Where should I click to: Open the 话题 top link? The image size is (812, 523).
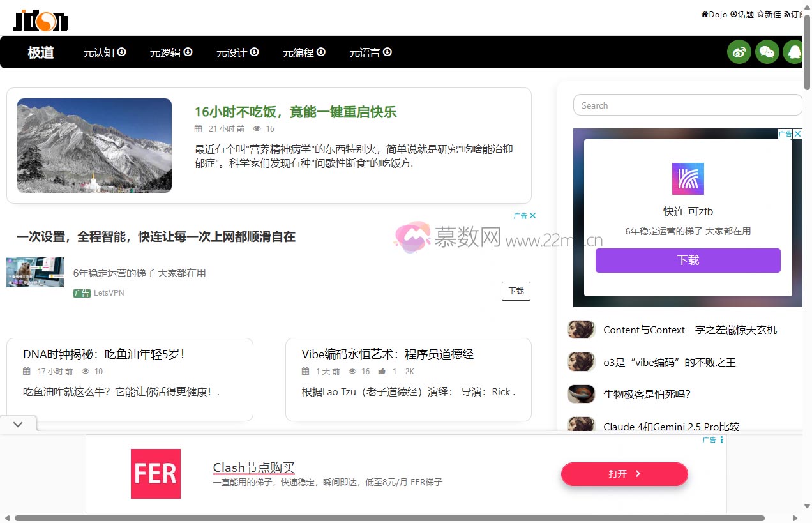742,14
